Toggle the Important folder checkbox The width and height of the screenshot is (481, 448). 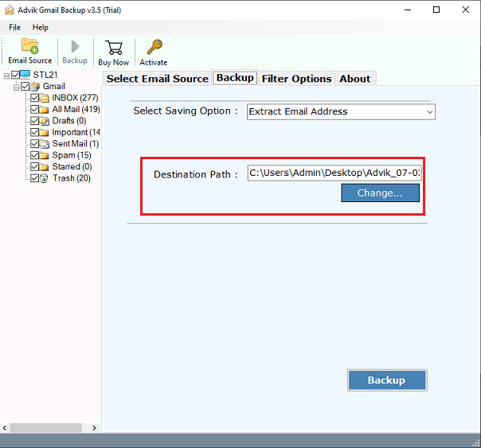(35, 132)
